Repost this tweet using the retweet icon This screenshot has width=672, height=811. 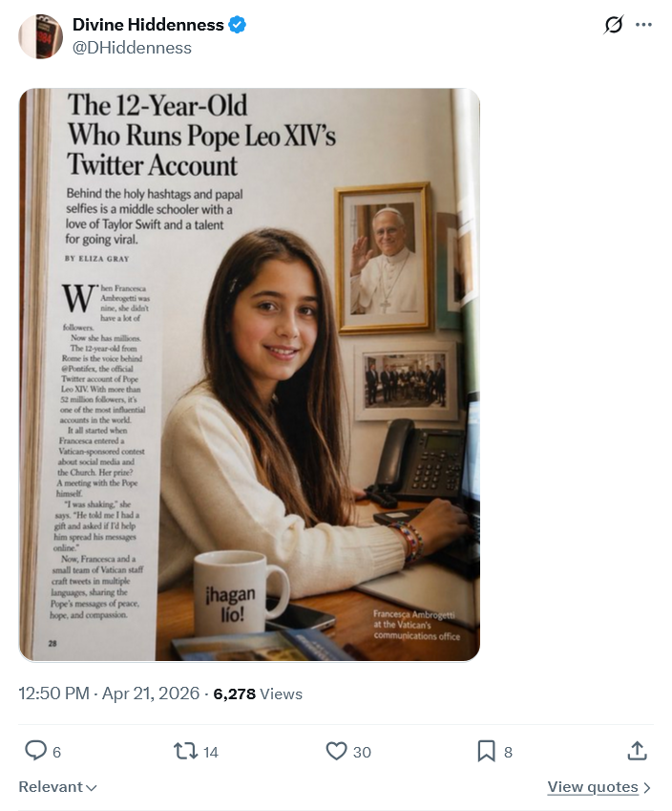(185, 752)
